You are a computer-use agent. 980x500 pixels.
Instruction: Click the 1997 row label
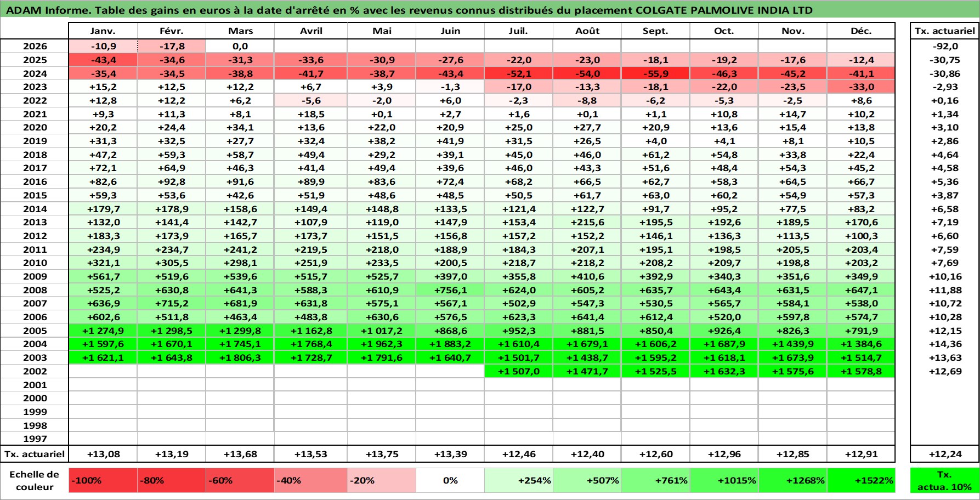pos(35,439)
